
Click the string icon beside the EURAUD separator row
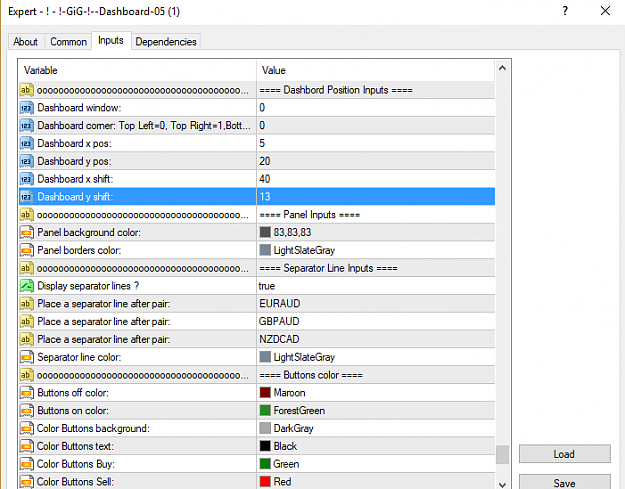coord(26,304)
